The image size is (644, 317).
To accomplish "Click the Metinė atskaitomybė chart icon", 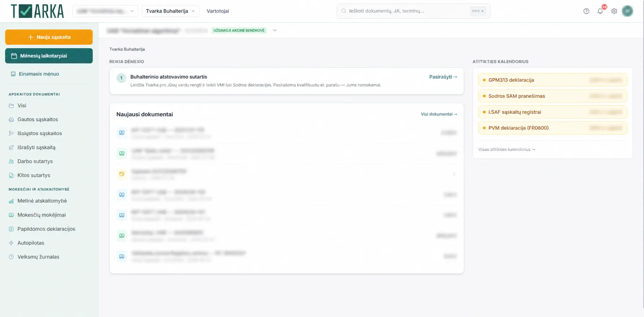I will coord(11,201).
